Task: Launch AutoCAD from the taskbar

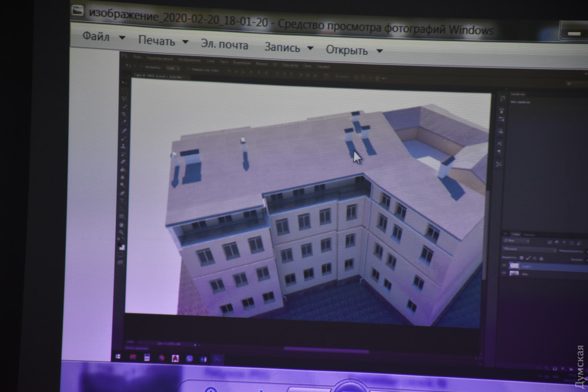Action: [x=175, y=358]
